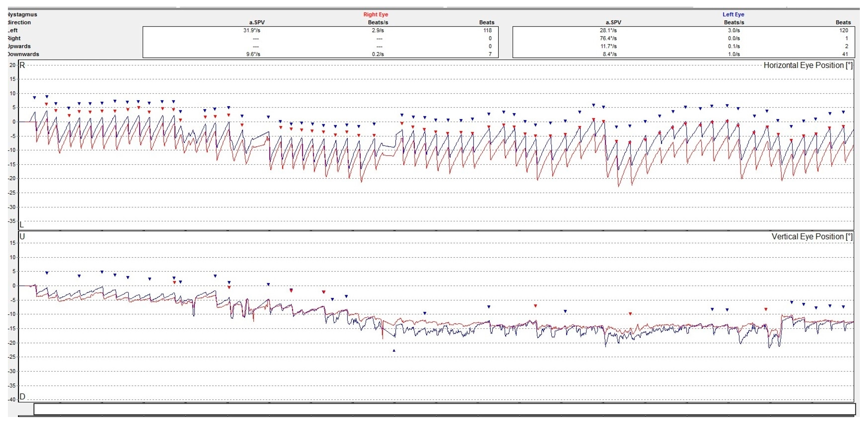Click the Left Eye table heading

point(733,15)
